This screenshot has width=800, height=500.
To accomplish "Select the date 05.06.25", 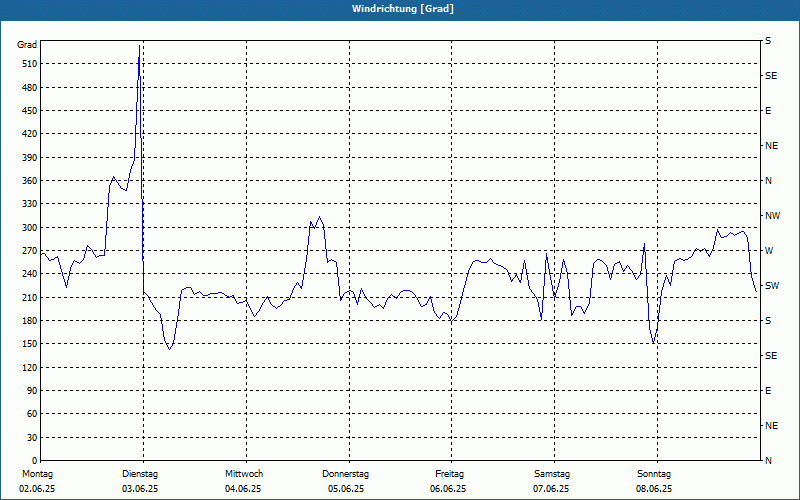I will 346,489.
